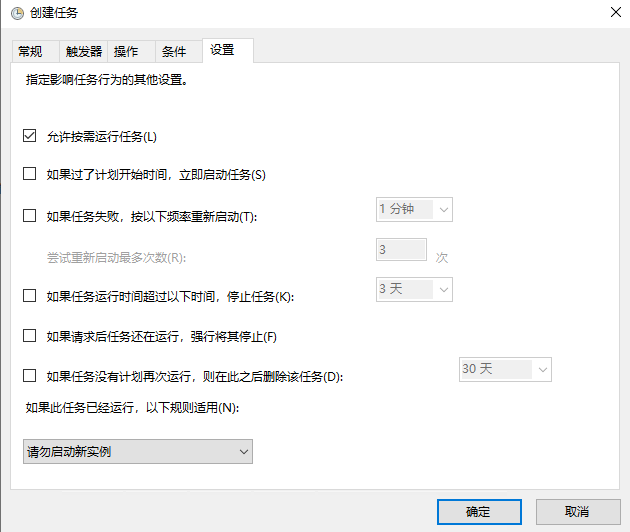Click the 确定 button

pos(479,512)
